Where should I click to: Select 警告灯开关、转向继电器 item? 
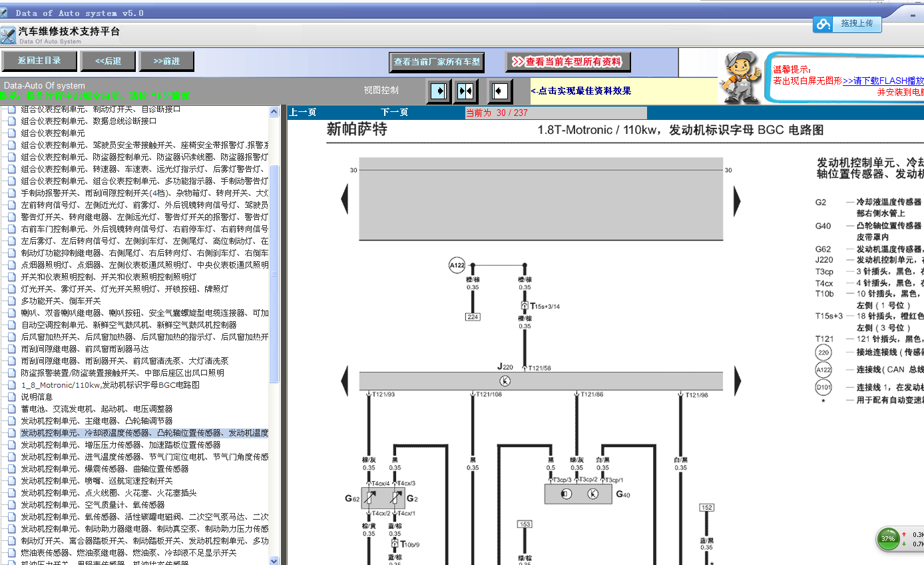click(x=144, y=217)
